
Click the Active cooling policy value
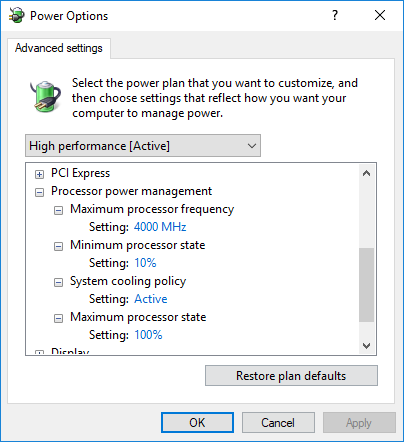pos(151,299)
